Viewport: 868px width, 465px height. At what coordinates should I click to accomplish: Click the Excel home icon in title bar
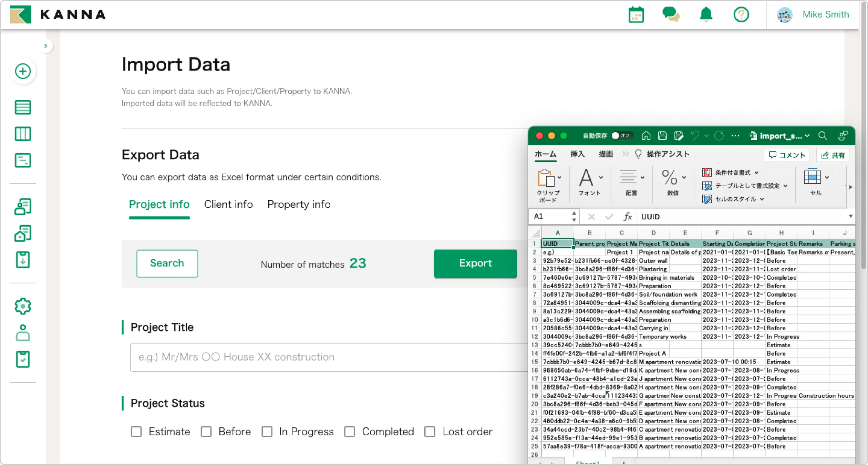tap(646, 136)
